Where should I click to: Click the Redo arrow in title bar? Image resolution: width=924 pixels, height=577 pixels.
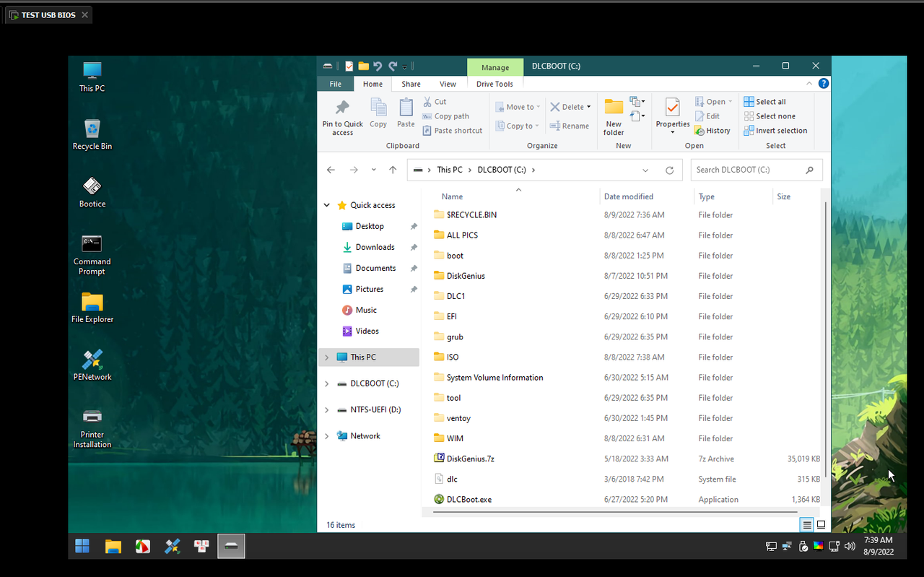tap(393, 66)
